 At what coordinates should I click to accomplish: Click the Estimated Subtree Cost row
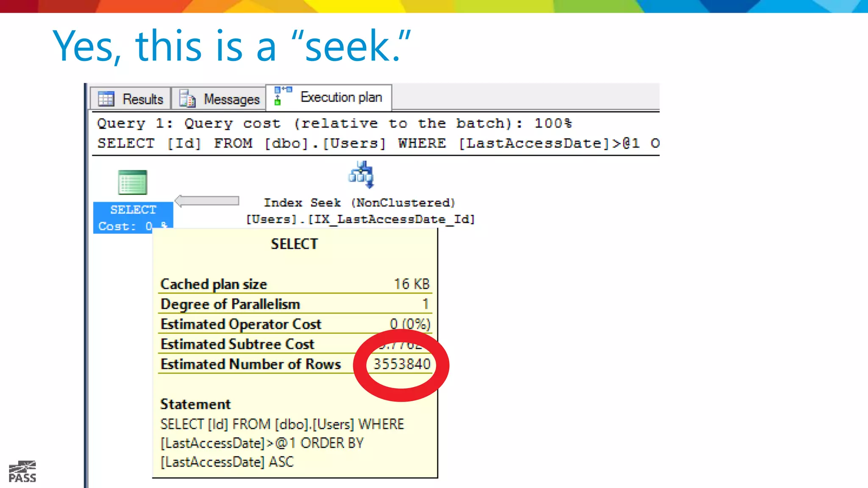[295, 344]
